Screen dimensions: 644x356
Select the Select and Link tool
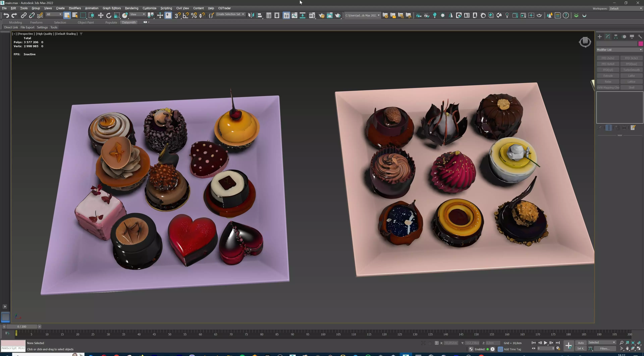23,15
